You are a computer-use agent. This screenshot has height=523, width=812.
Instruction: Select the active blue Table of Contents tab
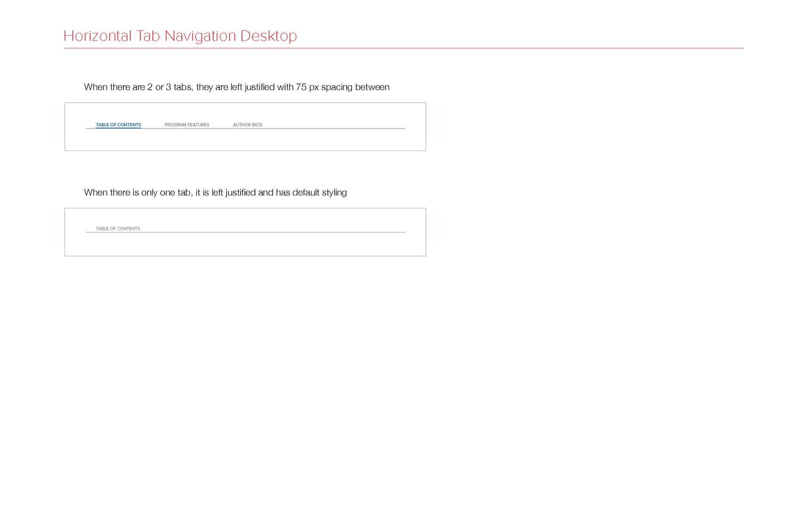118,125
